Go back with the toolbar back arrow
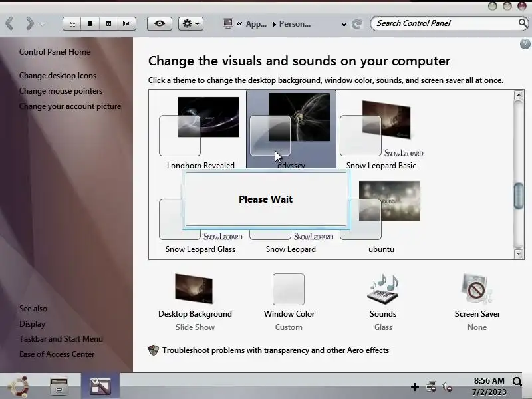This screenshot has width=532, height=399. pos(9,24)
